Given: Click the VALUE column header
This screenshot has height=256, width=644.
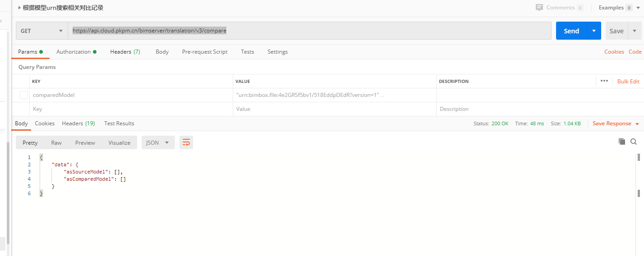Looking at the screenshot, I should coord(243,82).
